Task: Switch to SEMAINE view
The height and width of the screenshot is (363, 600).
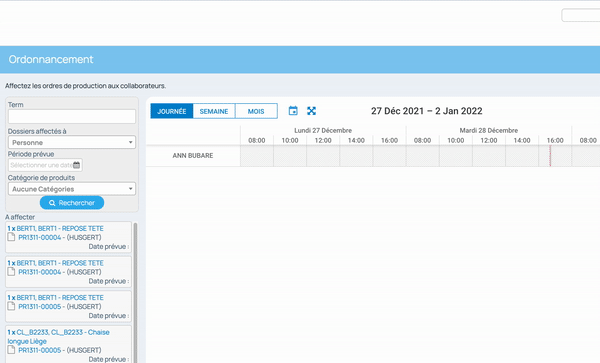Action: [x=214, y=111]
